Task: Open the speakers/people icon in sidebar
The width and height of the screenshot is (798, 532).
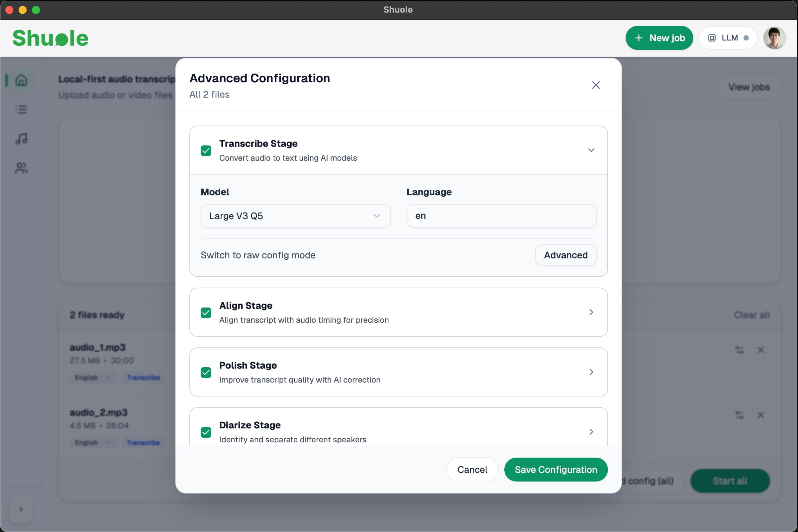Action: pyautogui.click(x=21, y=168)
